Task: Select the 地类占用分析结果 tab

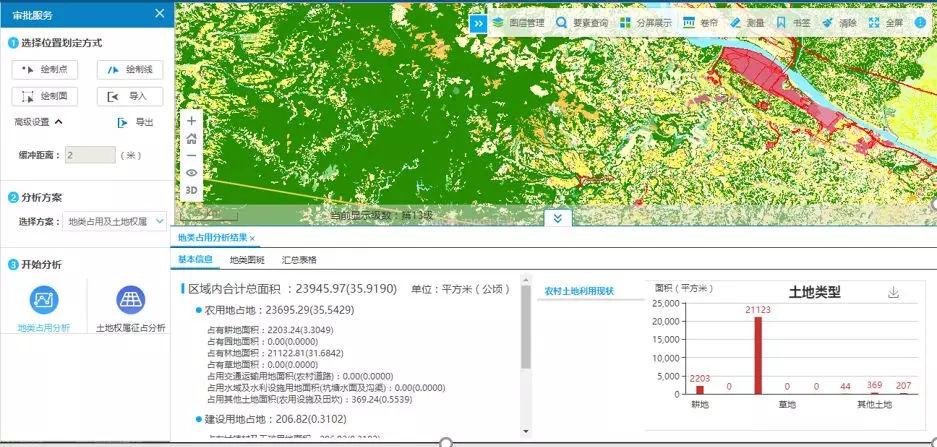Action: (213, 237)
